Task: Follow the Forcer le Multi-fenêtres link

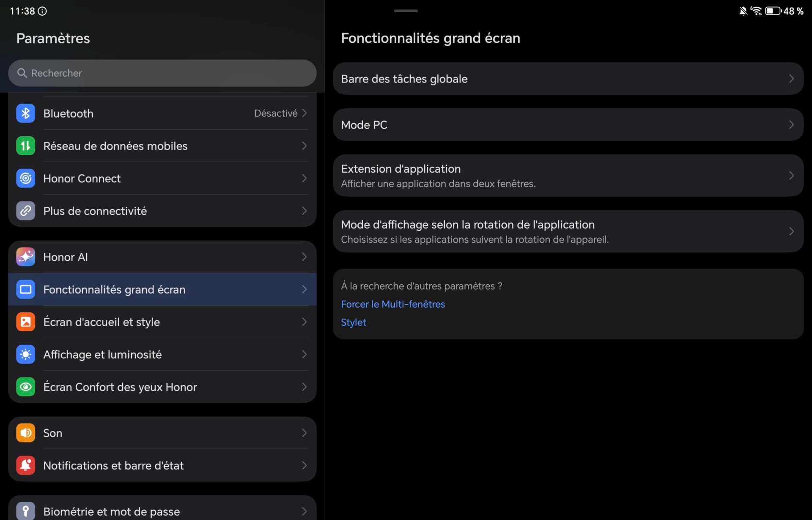Action: coord(392,304)
